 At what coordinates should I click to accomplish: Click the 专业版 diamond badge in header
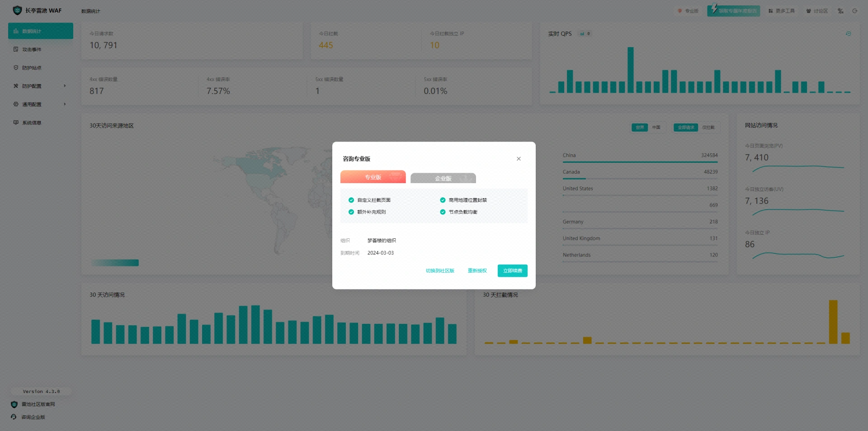(x=688, y=11)
